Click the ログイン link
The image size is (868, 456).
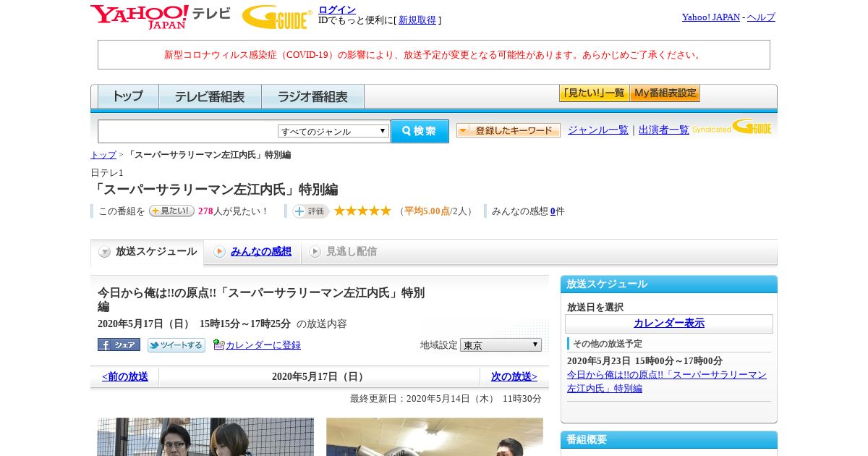(x=337, y=9)
